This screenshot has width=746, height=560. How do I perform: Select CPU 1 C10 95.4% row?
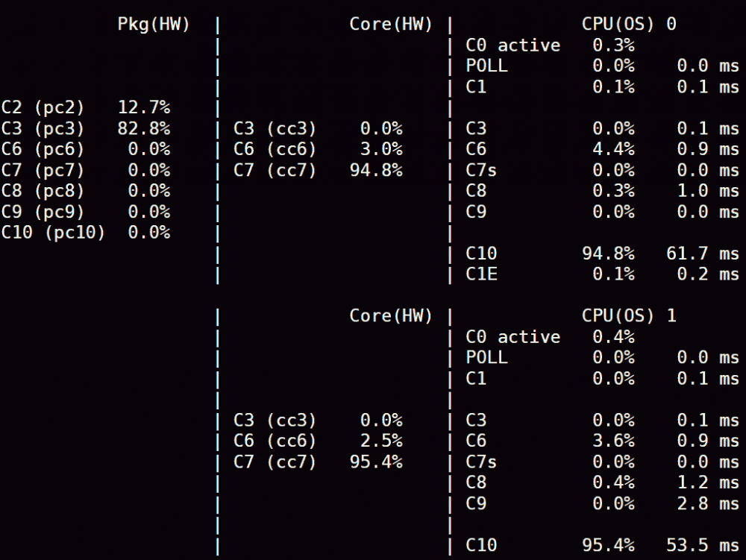pyautogui.click(x=602, y=545)
